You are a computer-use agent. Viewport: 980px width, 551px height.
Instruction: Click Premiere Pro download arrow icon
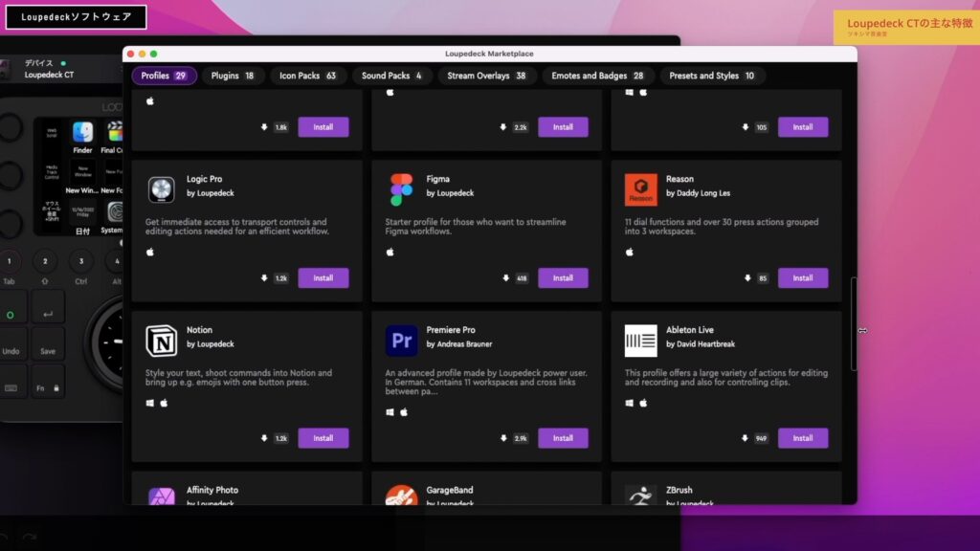pos(503,438)
